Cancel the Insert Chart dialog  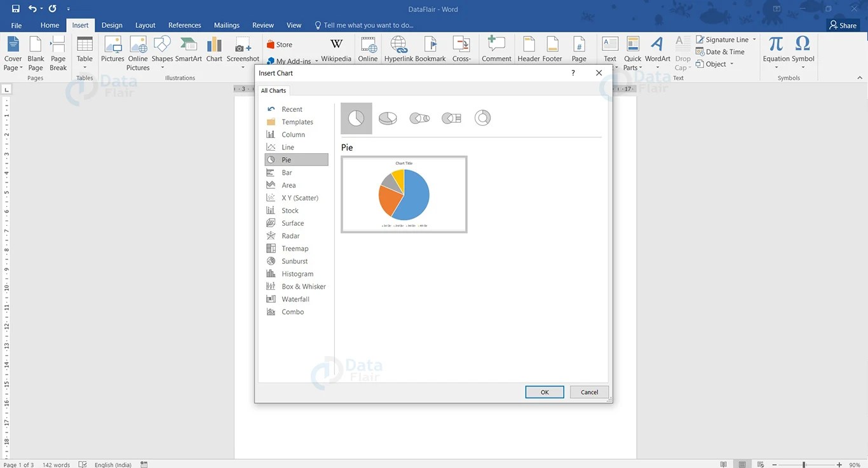tap(590, 392)
